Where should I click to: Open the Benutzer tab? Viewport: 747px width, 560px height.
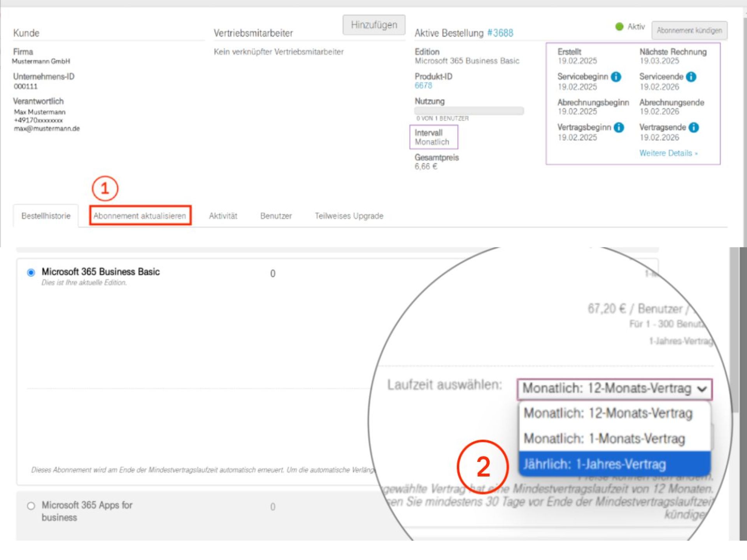(276, 216)
